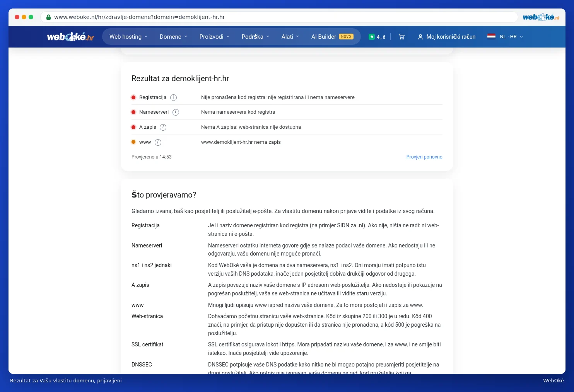The height and width of the screenshot is (392, 574).
Task: Open AI Builder NOVO menu item
Action: tap(332, 37)
